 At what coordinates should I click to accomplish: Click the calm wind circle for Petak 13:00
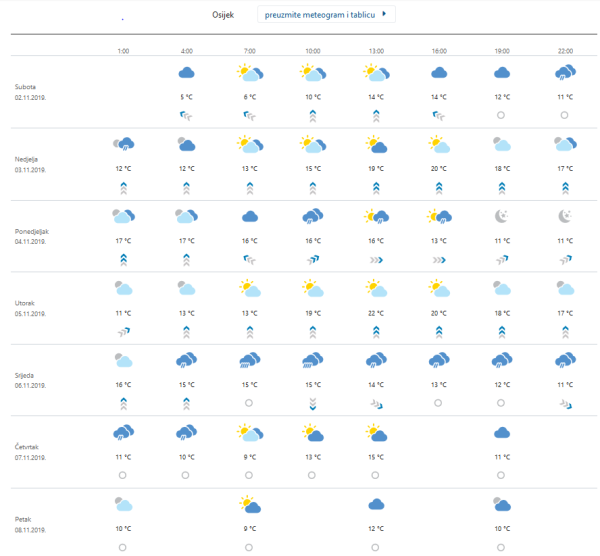(x=376, y=547)
